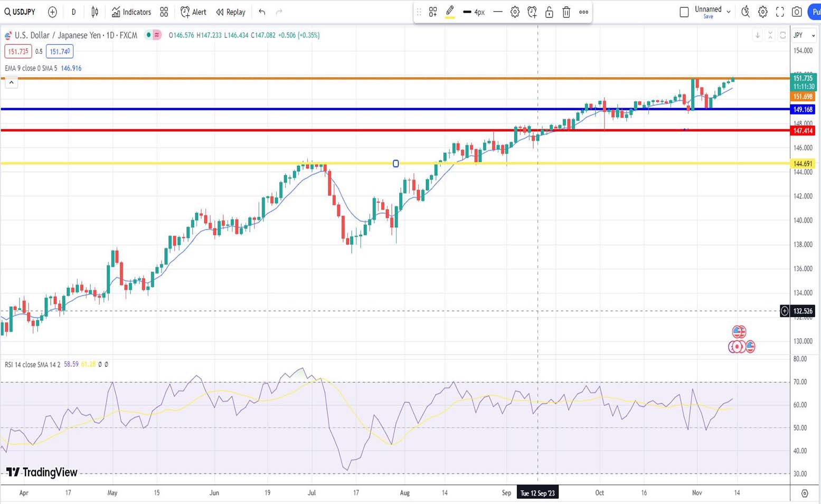821x504 pixels.
Task: Open more options in drawing toolbar
Action: [583, 12]
